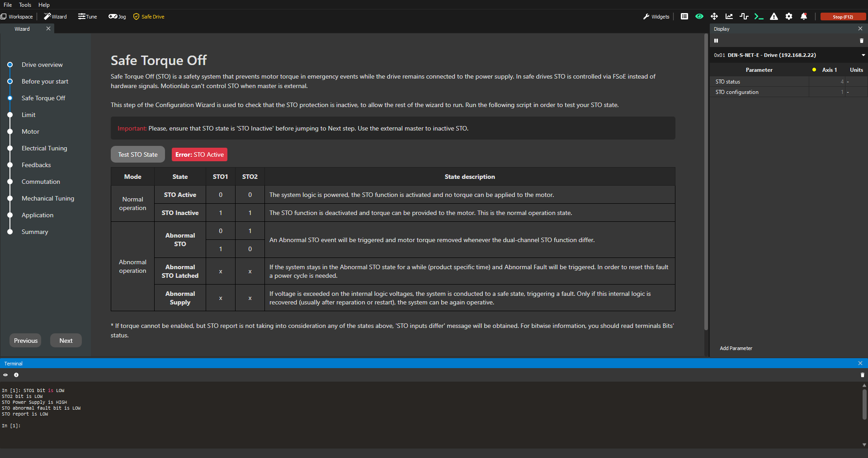Click the terminal info icon

click(16, 375)
